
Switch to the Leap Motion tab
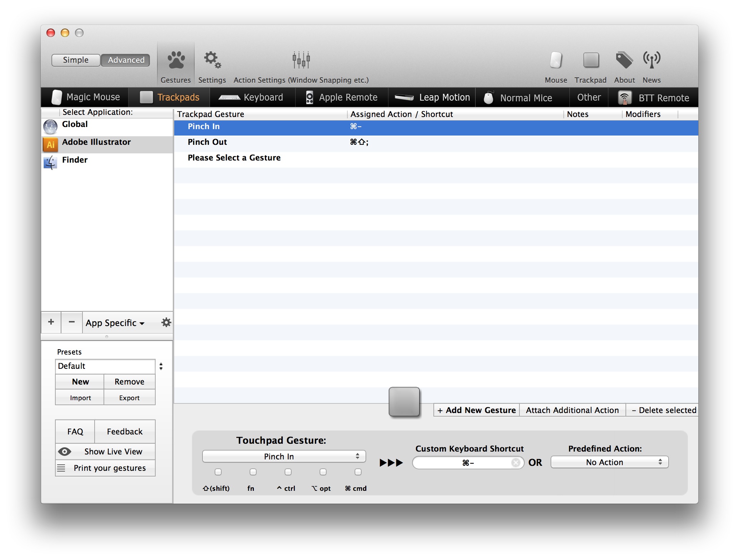click(x=432, y=97)
